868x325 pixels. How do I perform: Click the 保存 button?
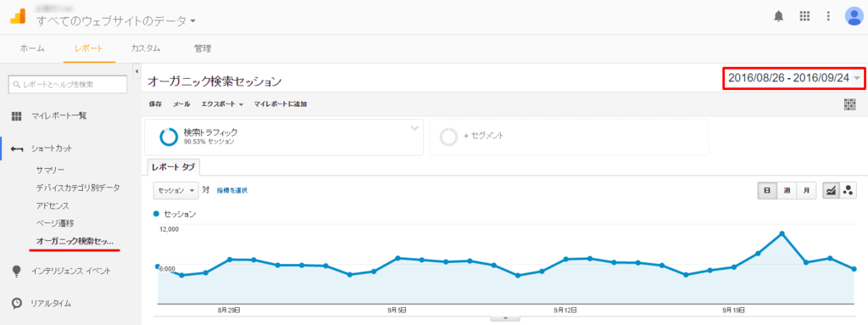coord(156,104)
